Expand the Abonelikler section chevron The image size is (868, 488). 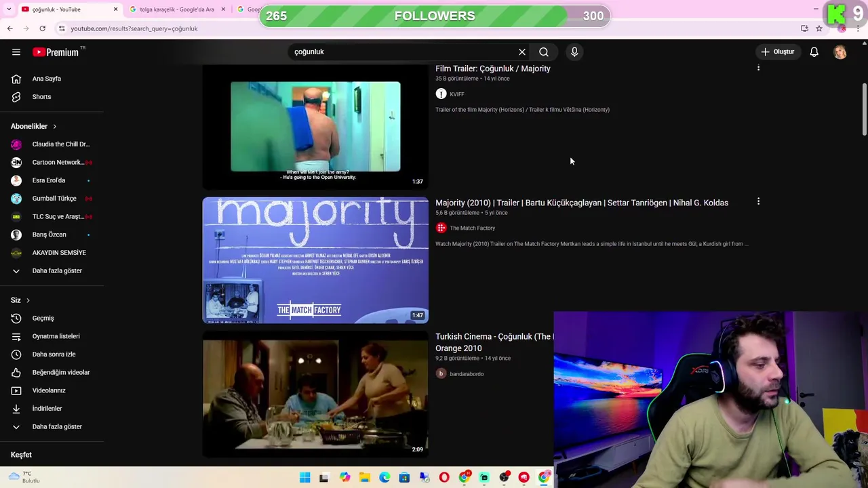click(55, 127)
